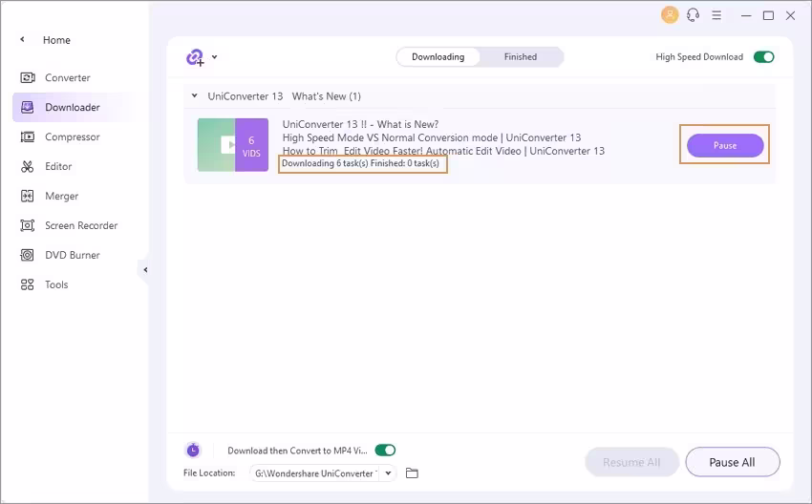
Task: Go back using the Home arrow
Action: (22, 39)
